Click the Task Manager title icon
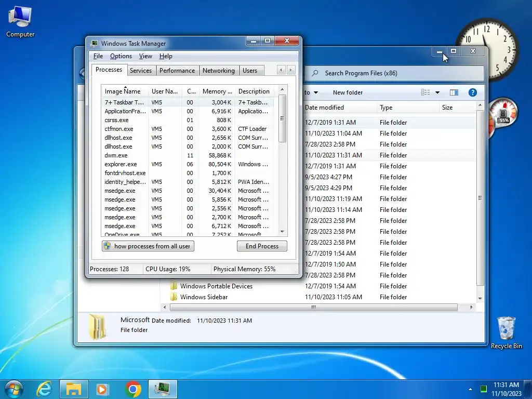532x399 pixels. (94, 43)
